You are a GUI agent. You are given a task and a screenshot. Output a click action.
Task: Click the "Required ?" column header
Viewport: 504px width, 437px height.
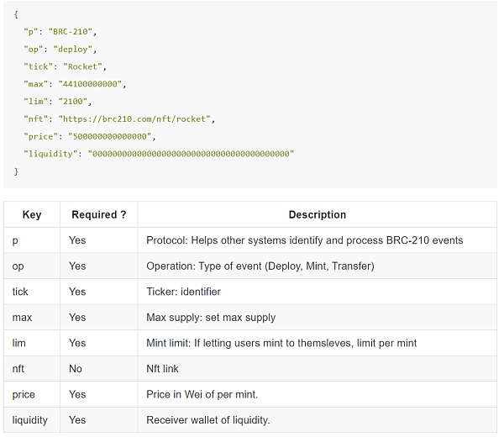click(98, 214)
